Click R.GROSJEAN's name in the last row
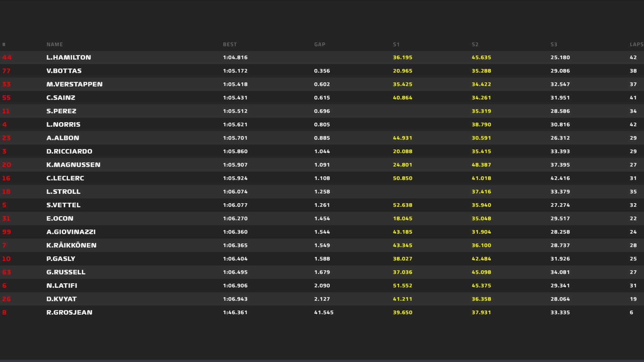 (69, 312)
